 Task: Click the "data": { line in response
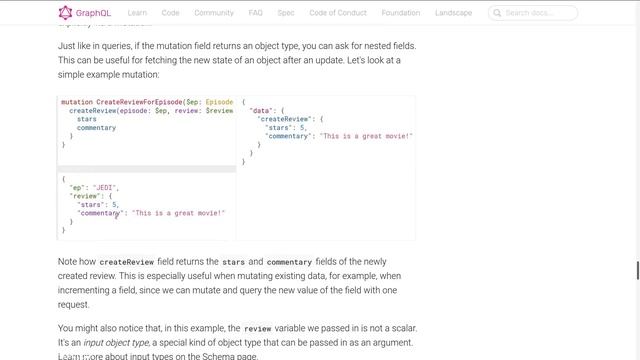click(267, 111)
